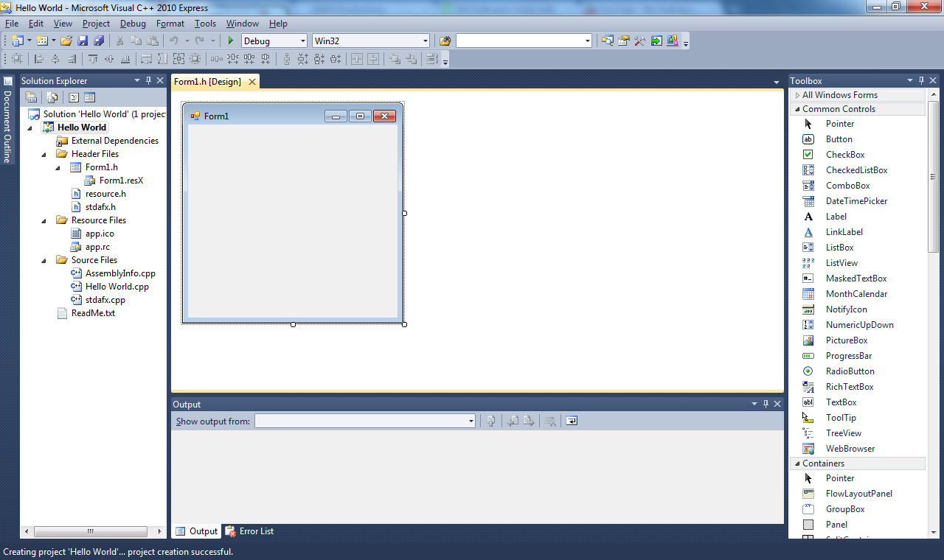944x560 pixels.
Task: Expand the All Windows Forms group
Action: (x=796, y=95)
